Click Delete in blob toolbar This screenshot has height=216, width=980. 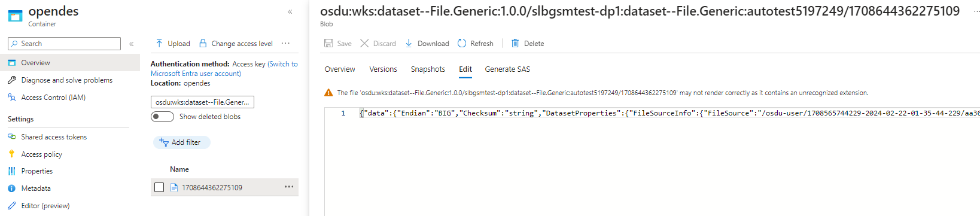click(528, 44)
